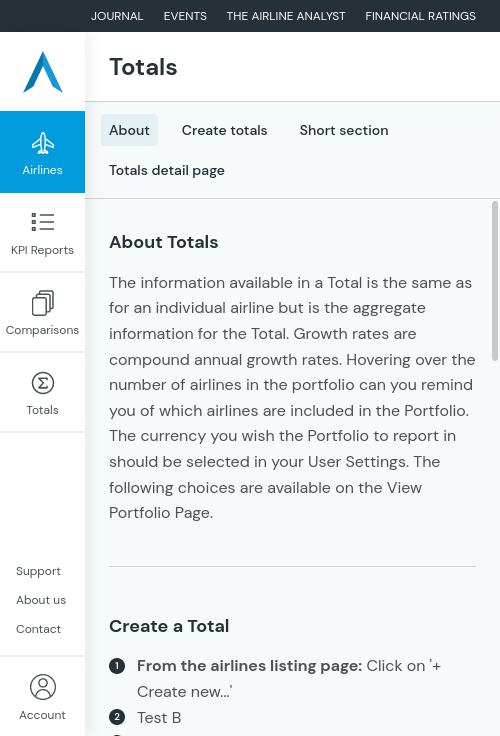The image size is (500, 736).
Task: Open EVENTS in top navigation
Action: coord(185,16)
